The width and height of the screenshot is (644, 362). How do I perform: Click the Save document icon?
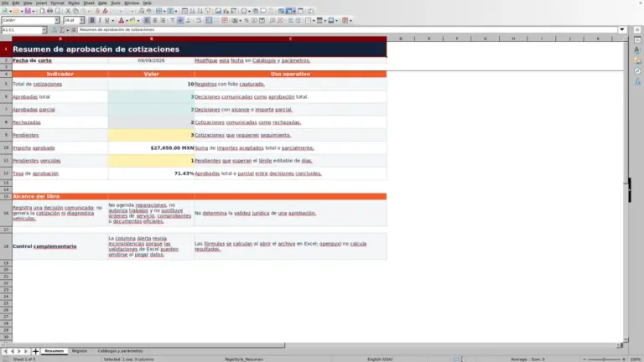pos(28,11)
